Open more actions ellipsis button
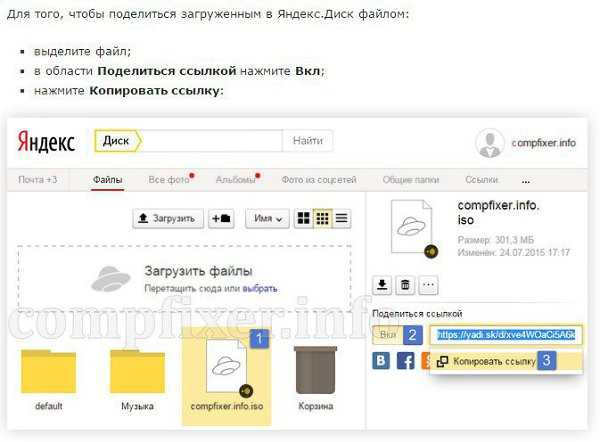Viewport: 600px width, 442px height. click(x=428, y=286)
